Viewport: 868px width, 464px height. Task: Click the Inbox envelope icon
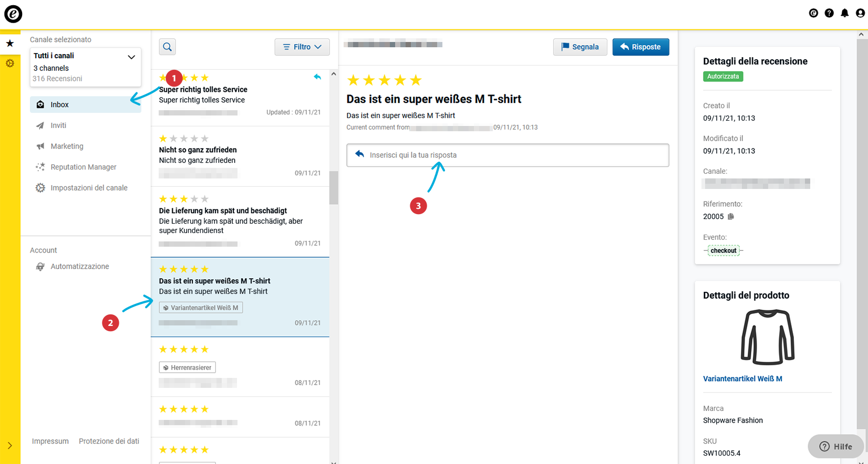click(x=40, y=104)
